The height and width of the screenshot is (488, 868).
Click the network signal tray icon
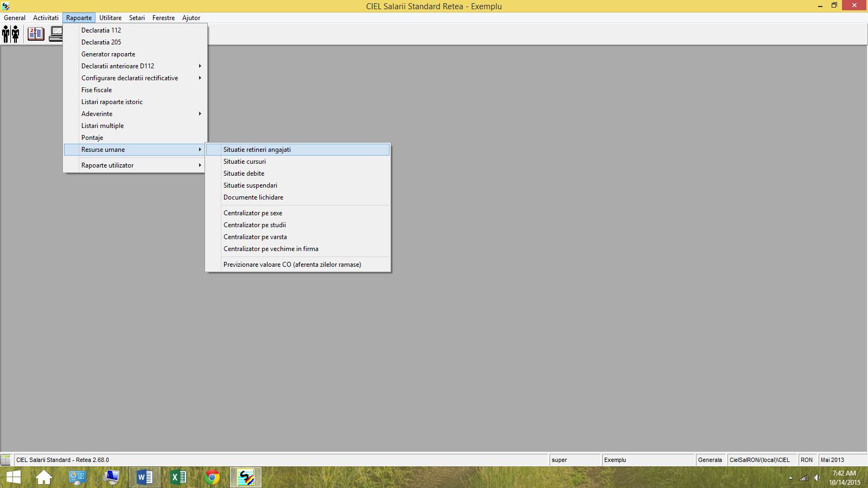804,478
